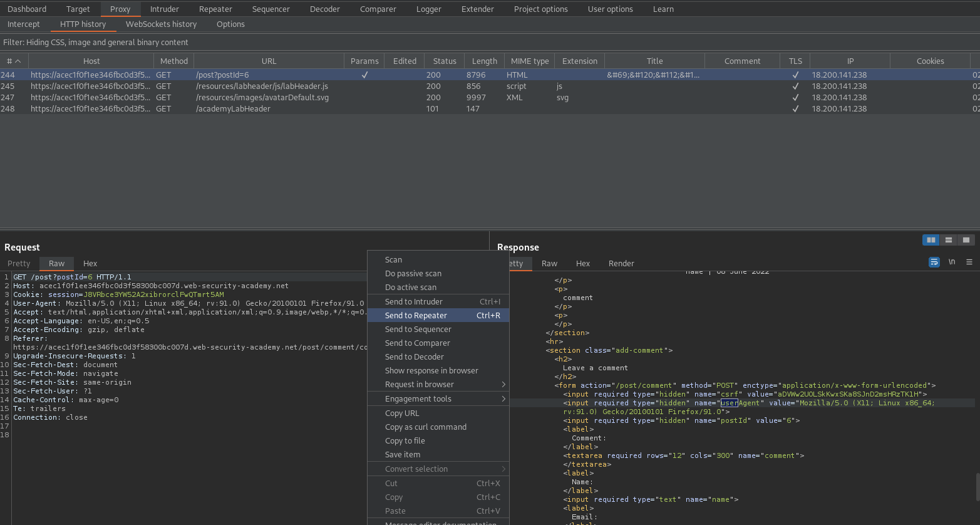Switch to stacked top/bottom layout

coord(949,240)
